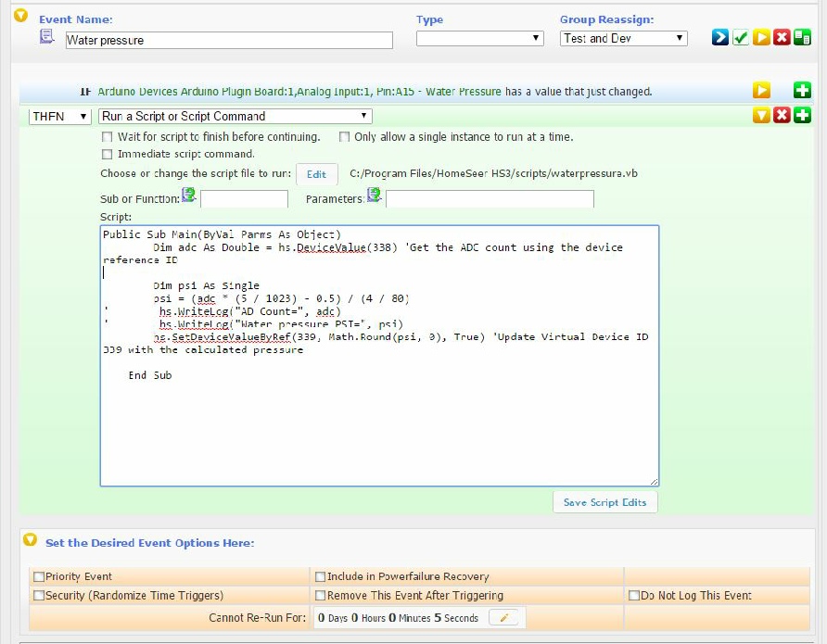Image resolution: width=827 pixels, height=644 pixels.
Task: Click the green copy event icon
Action: (x=802, y=37)
